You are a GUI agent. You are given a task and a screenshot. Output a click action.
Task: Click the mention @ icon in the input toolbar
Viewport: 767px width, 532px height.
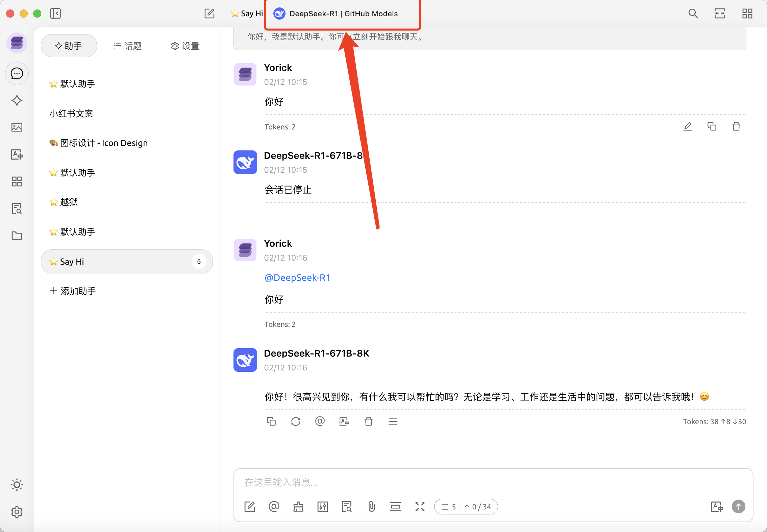[x=274, y=507]
